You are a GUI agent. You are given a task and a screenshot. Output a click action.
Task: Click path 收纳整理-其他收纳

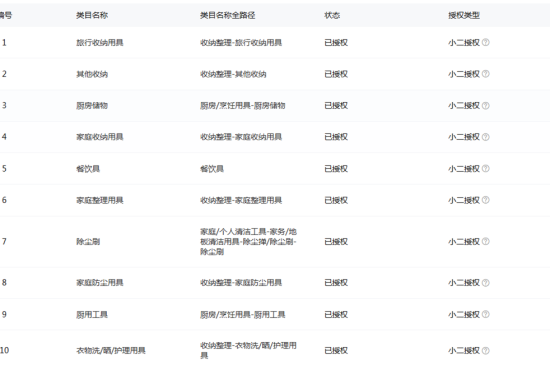233,74
